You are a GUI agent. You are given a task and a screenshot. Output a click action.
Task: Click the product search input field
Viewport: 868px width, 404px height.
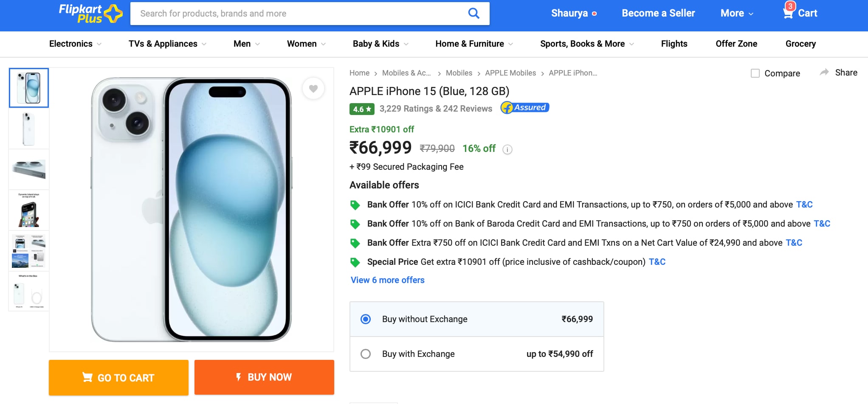297,14
